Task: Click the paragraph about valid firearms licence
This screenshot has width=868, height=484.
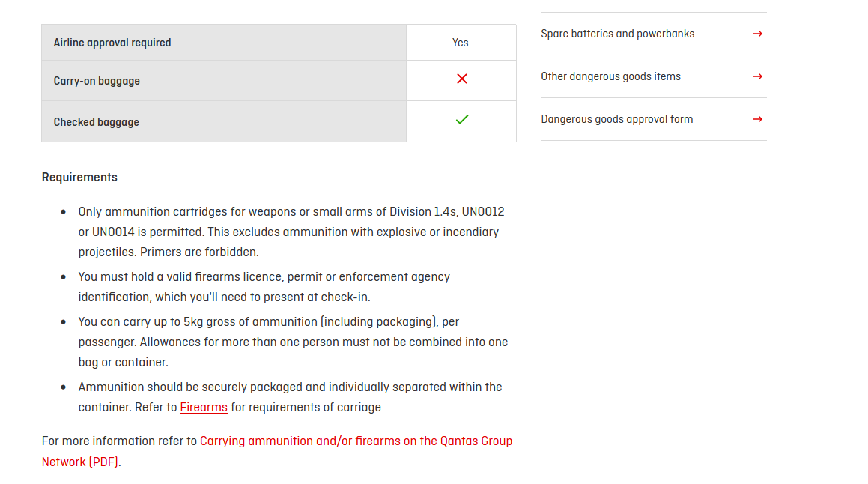Action: click(264, 287)
